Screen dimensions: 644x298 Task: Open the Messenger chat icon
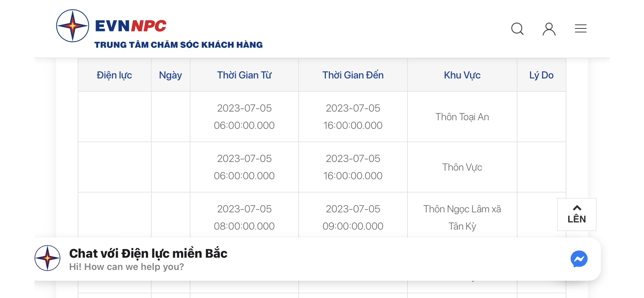(579, 259)
